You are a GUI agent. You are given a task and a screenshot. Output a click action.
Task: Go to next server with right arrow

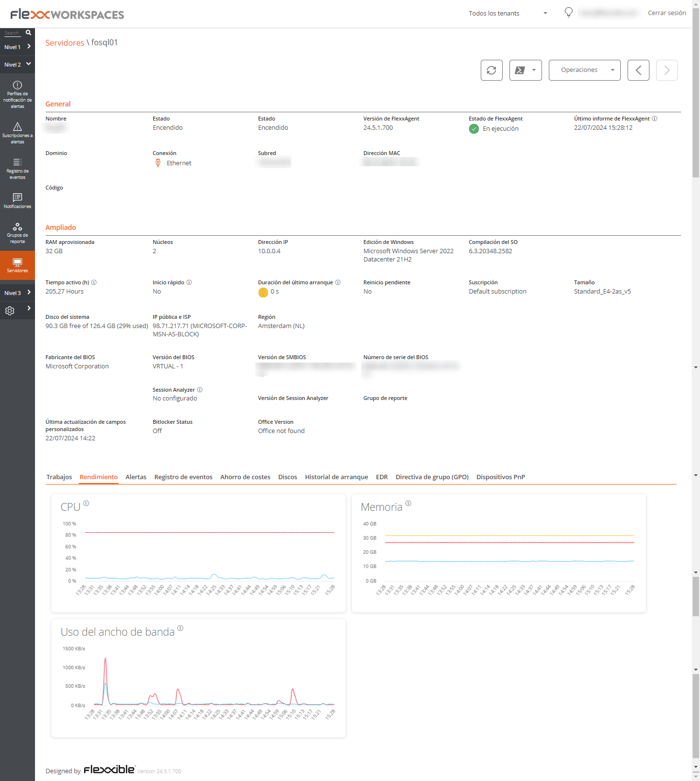(667, 70)
